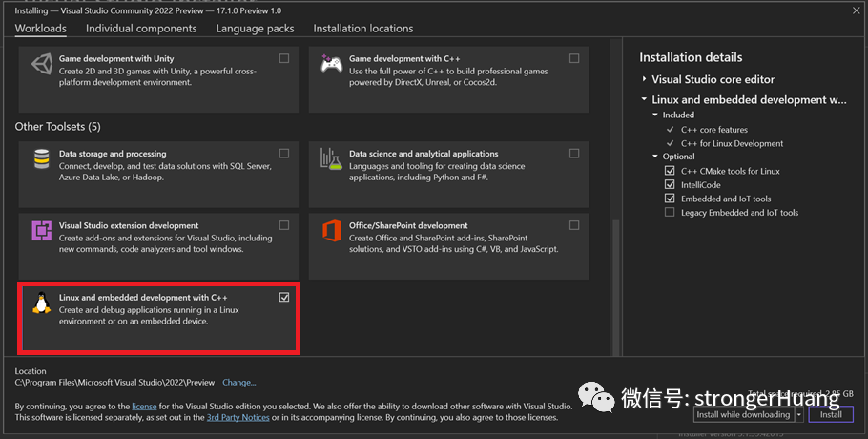
Task: Click the install location path text
Action: pyautogui.click(x=114, y=382)
